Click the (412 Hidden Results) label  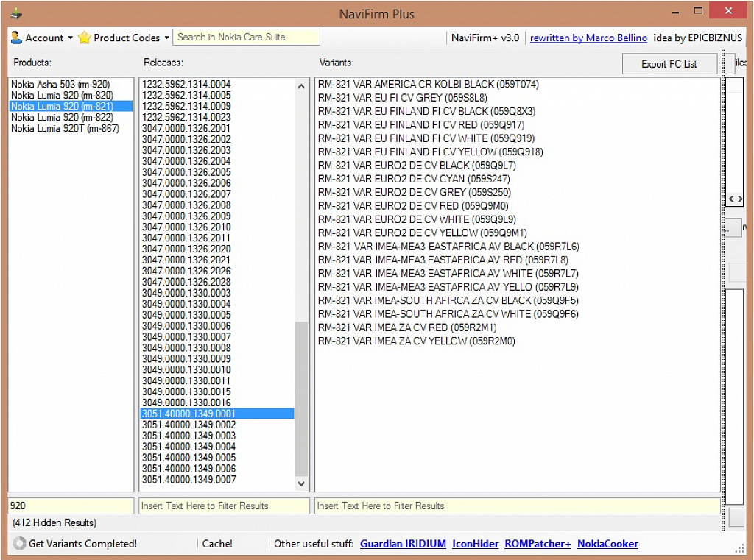point(54,522)
